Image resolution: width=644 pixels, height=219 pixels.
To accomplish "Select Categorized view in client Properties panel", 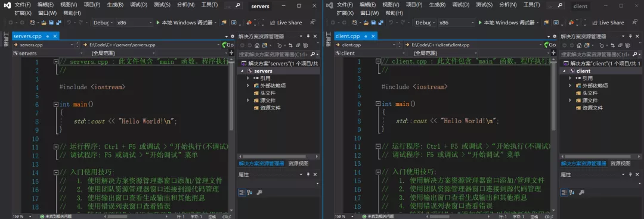I will pyautogui.click(x=564, y=192).
